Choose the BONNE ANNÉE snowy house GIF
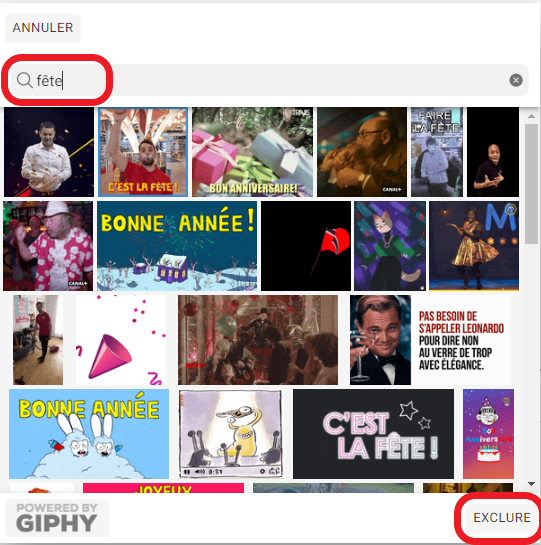Screen dimensions: 541x545 click(177, 246)
